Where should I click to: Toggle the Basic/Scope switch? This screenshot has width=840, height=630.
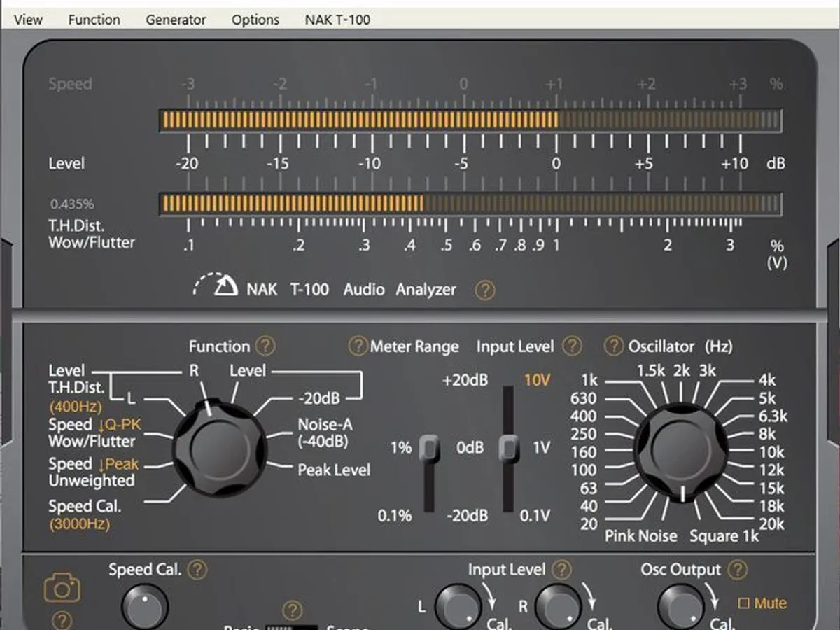pos(293,626)
